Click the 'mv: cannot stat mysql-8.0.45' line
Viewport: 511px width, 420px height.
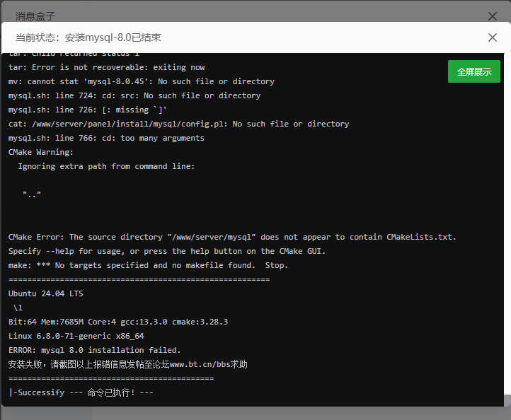click(x=142, y=81)
